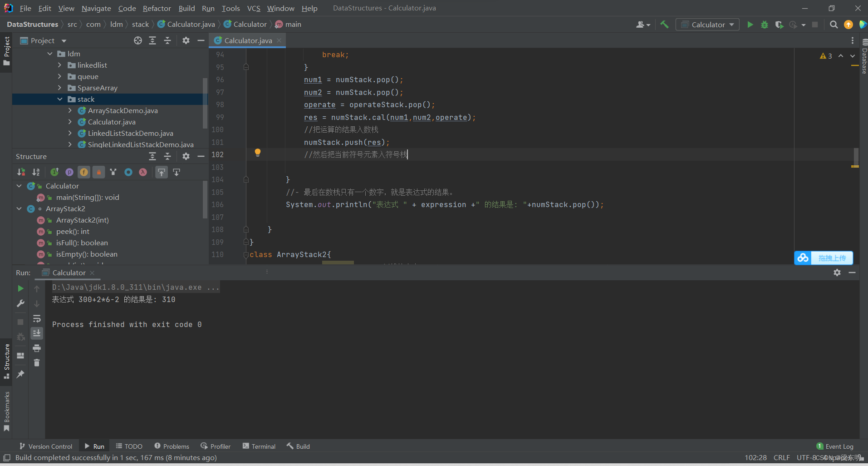Select opened file target icon in Project panel

(x=138, y=40)
